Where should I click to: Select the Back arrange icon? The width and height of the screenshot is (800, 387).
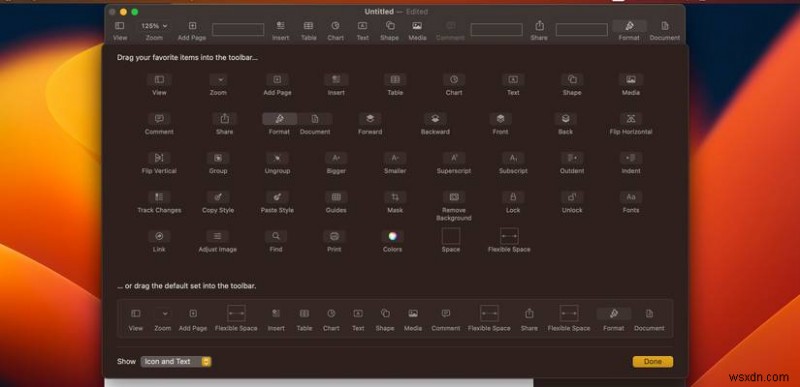tap(565, 119)
